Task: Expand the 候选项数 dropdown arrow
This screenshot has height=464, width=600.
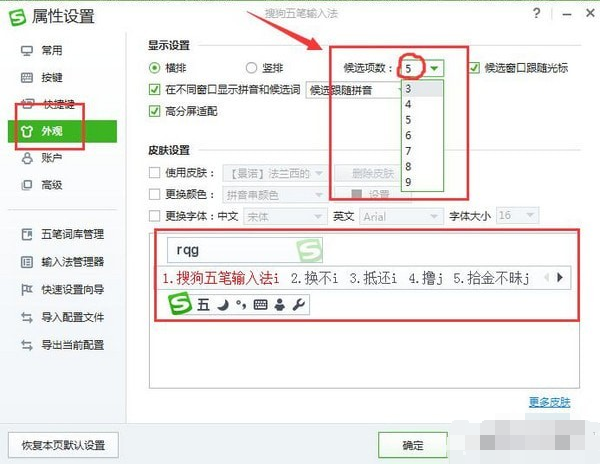Action: (x=434, y=68)
